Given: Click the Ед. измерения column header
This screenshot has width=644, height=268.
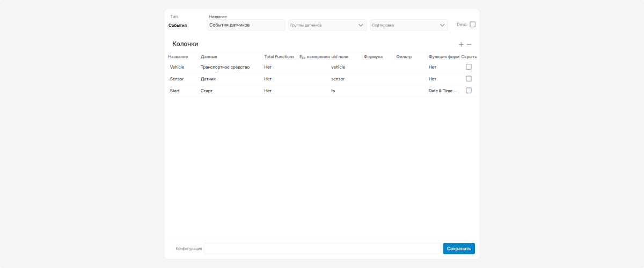Looking at the screenshot, I should 314,57.
